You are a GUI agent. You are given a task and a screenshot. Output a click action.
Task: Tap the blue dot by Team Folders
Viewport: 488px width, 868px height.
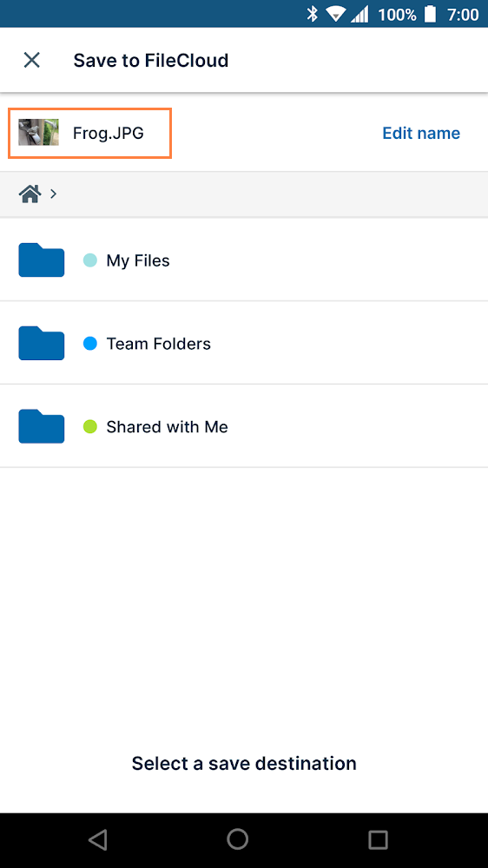coord(89,344)
